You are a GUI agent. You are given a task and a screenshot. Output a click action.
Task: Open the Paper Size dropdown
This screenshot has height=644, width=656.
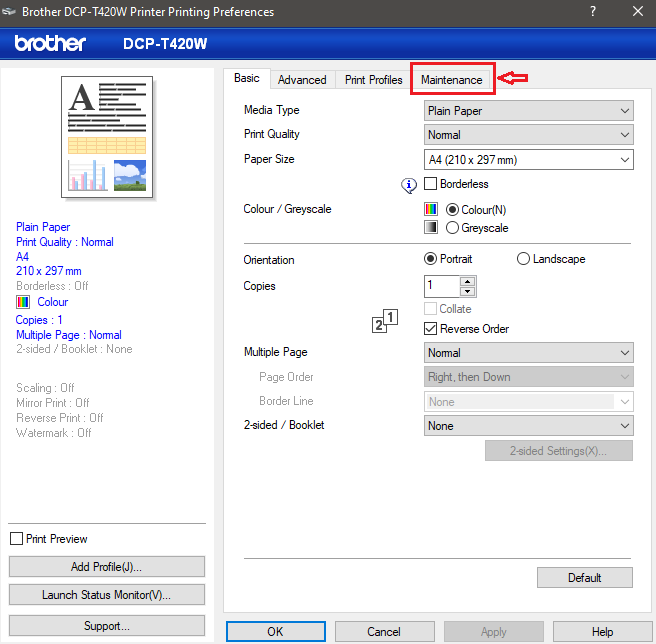click(528, 159)
